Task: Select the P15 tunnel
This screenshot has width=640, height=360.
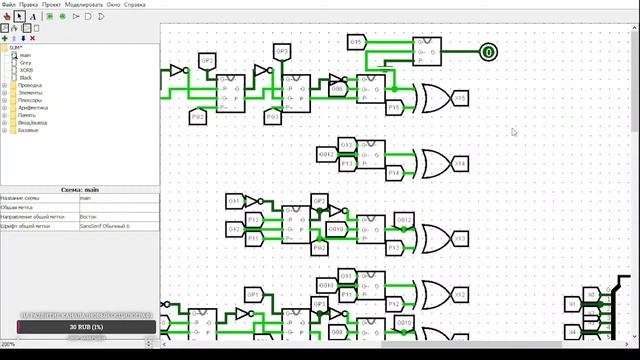Action: click(x=394, y=108)
